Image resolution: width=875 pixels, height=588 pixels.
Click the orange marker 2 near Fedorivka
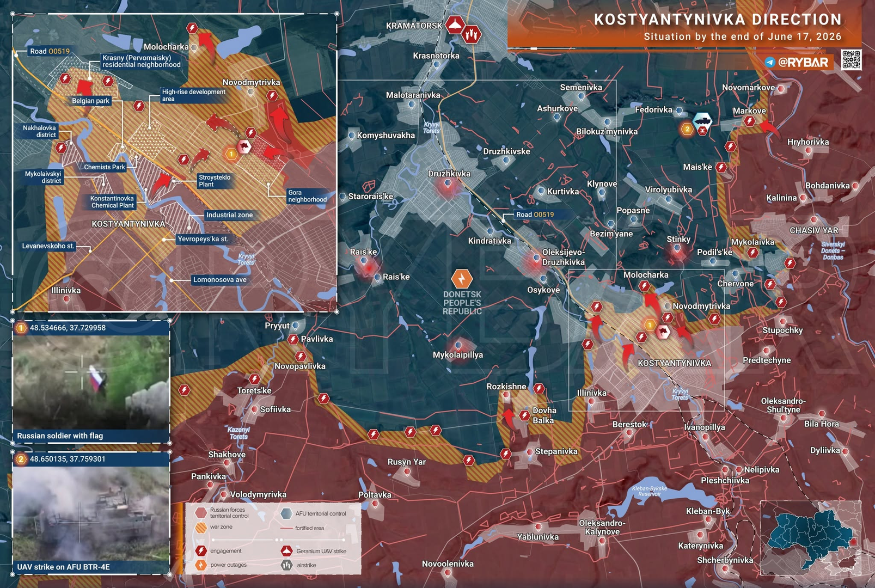click(687, 129)
